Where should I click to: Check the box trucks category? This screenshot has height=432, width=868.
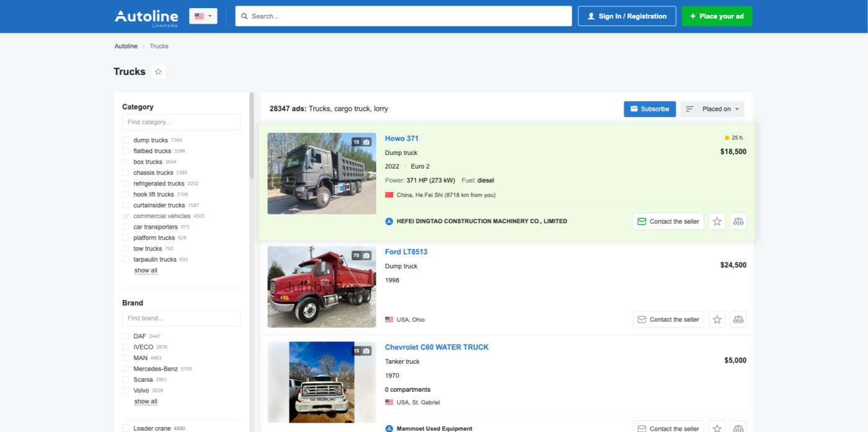pos(126,162)
